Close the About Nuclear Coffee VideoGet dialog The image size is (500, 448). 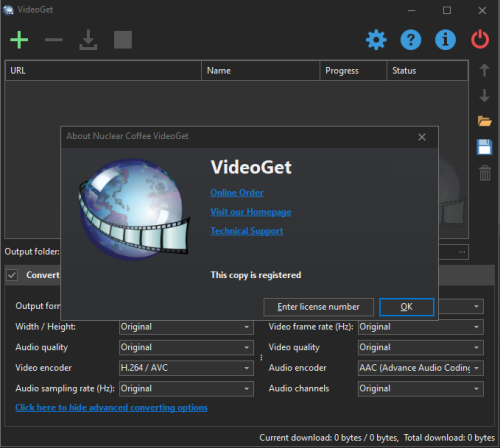point(422,137)
